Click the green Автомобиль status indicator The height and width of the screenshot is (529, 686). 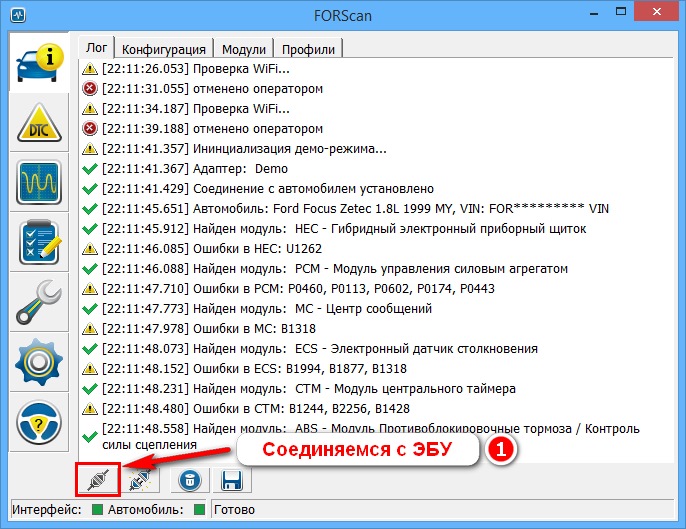200,509
